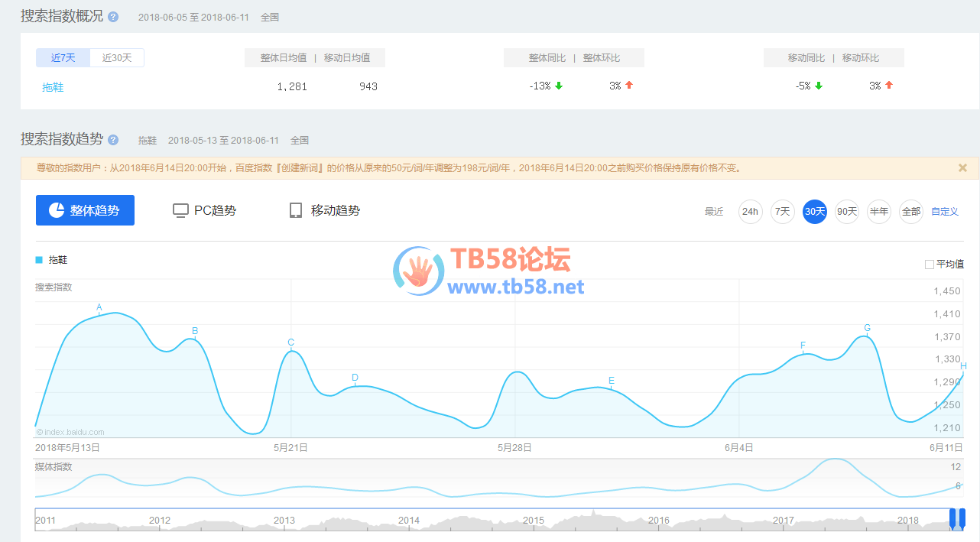Image resolution: width=980 pixels, height=542 pixels.
Task: Click news marker G on chart
Action: pos(867,329)
